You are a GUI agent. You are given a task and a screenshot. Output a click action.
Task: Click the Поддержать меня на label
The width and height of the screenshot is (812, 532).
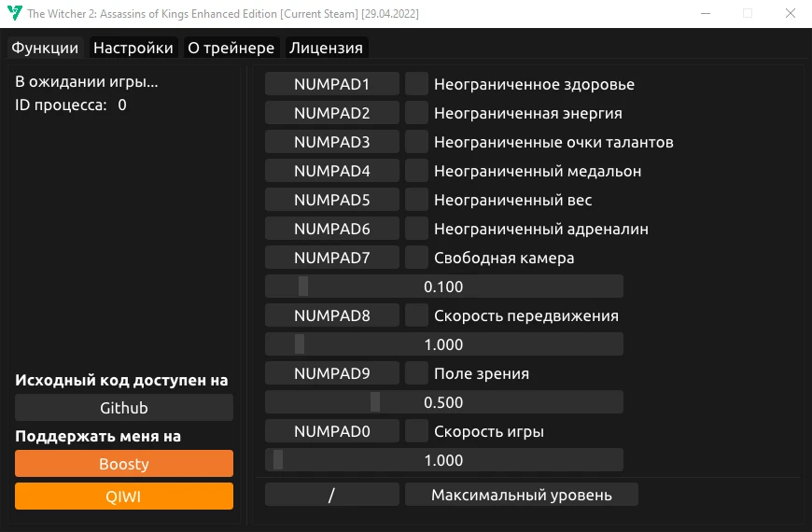(98, 436)
